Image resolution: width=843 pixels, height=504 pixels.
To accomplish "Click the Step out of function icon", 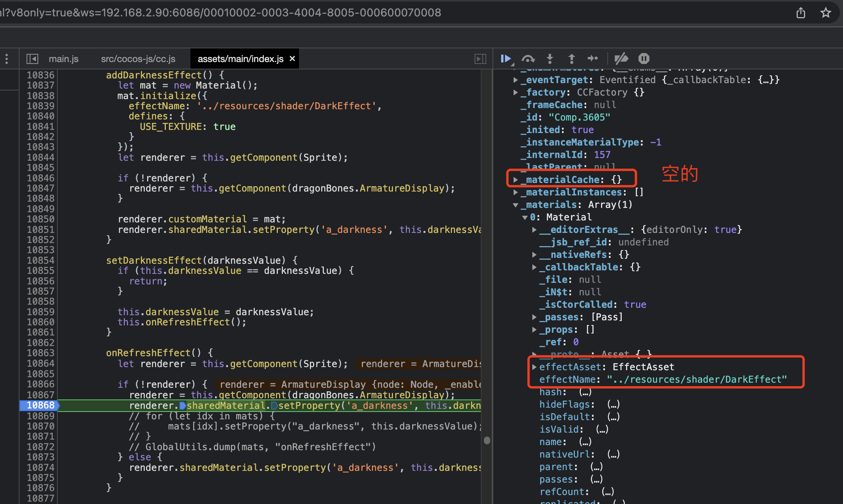I will click(571, 59).
